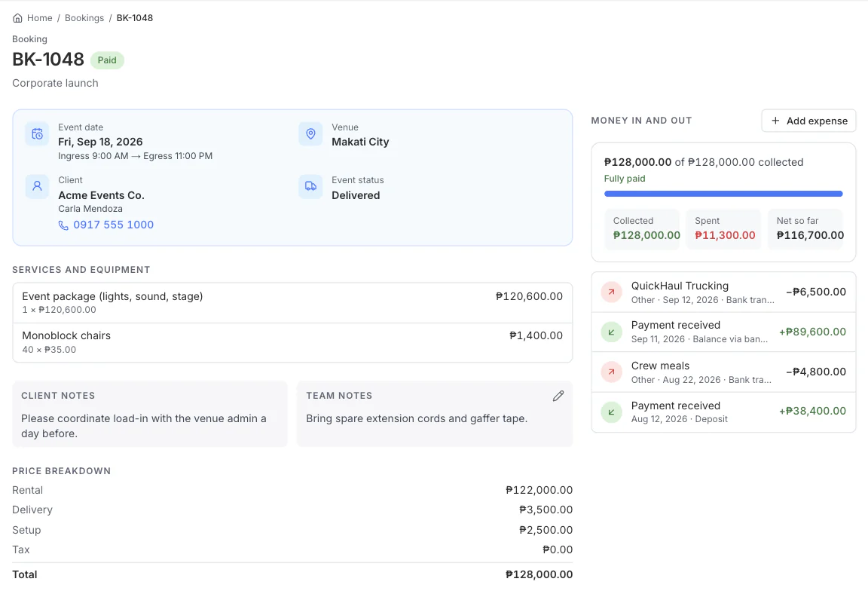Click the Money In and Out heading

click(x=642, y=121)
